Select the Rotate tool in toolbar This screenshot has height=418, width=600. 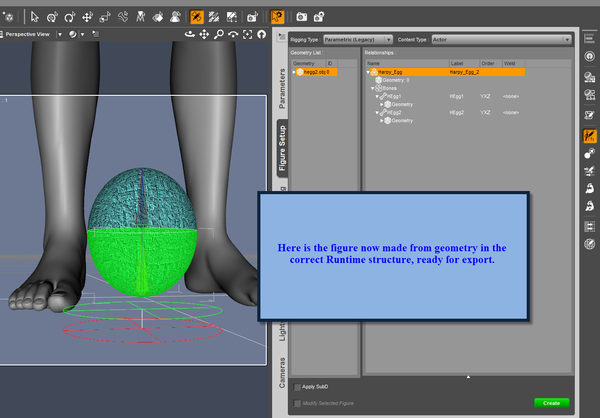click(70, 17)
